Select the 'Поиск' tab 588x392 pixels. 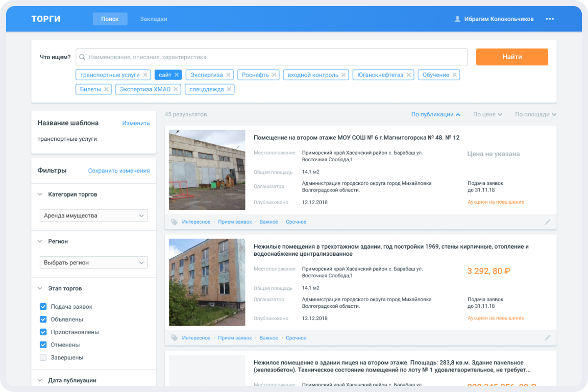coord(110,19)
